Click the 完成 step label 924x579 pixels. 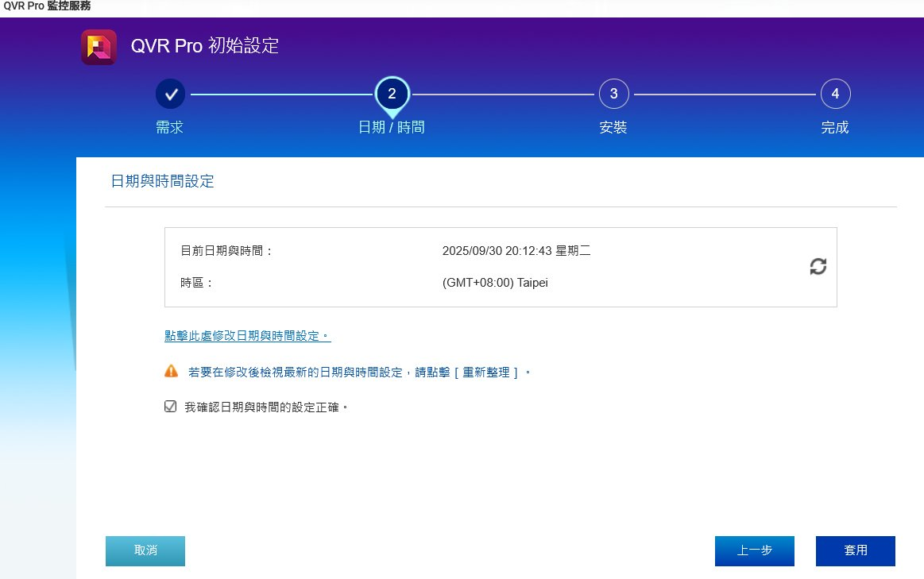coord(835,127)
